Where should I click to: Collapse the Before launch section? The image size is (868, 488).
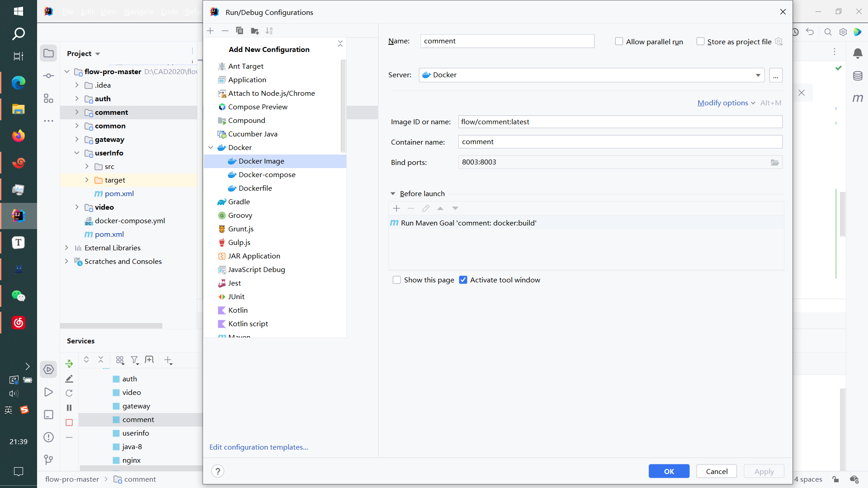392,193
